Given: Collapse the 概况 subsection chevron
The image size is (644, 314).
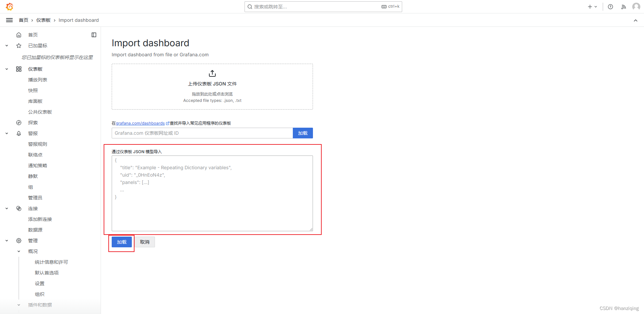Looking at the screenshot, I should click(x=19, y=251).
